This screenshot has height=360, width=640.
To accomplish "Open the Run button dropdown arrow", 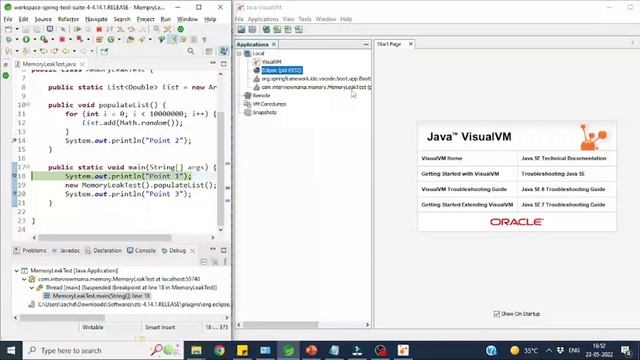I will (35, 40).
